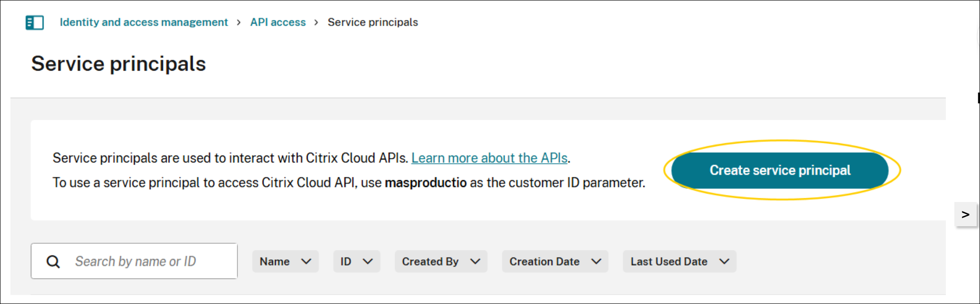Expand the Creation Date filter
The width and height of the screenshot is (980, 304).
555,261
